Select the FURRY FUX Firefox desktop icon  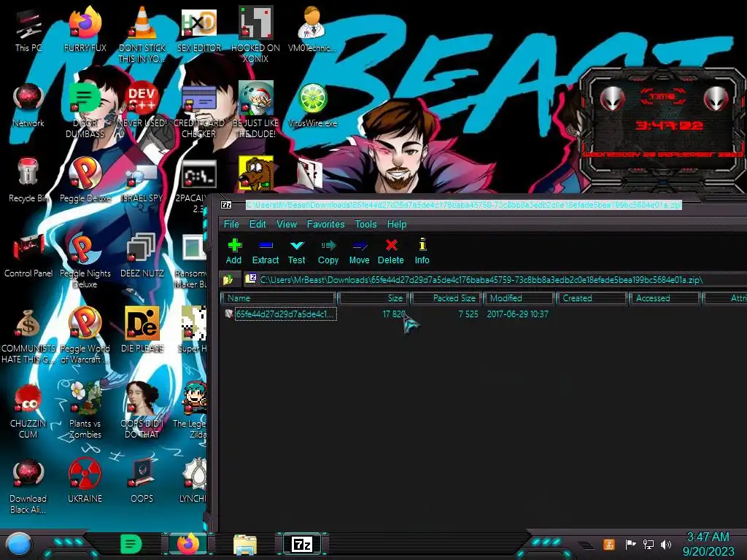tap(85, 29)
